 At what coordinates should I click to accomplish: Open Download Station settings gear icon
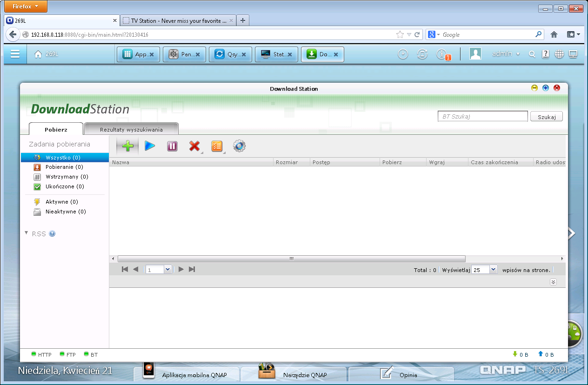[x=239, y=146]
